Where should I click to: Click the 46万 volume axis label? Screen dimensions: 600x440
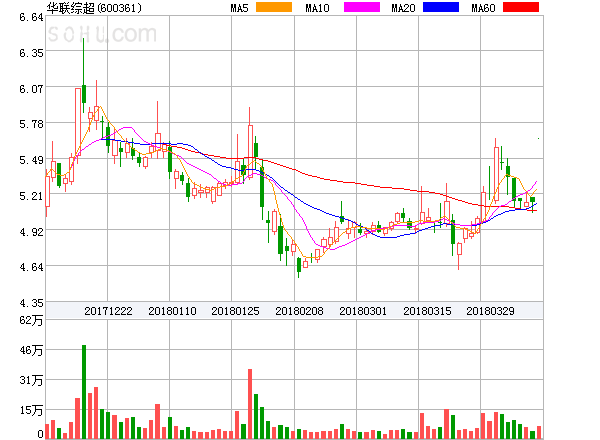point(31,350)
